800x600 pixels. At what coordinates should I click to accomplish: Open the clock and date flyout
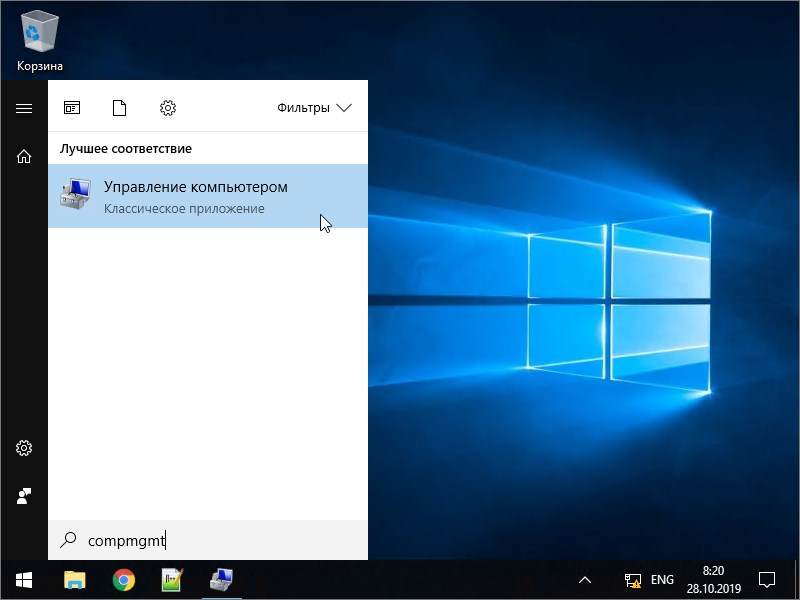713,580
